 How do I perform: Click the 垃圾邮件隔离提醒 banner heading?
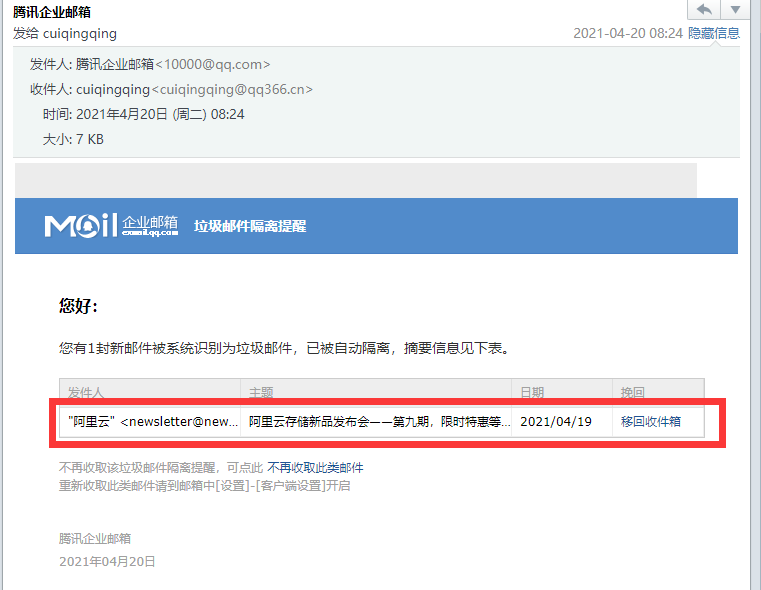pyautogui.click(x=249, y=226)
